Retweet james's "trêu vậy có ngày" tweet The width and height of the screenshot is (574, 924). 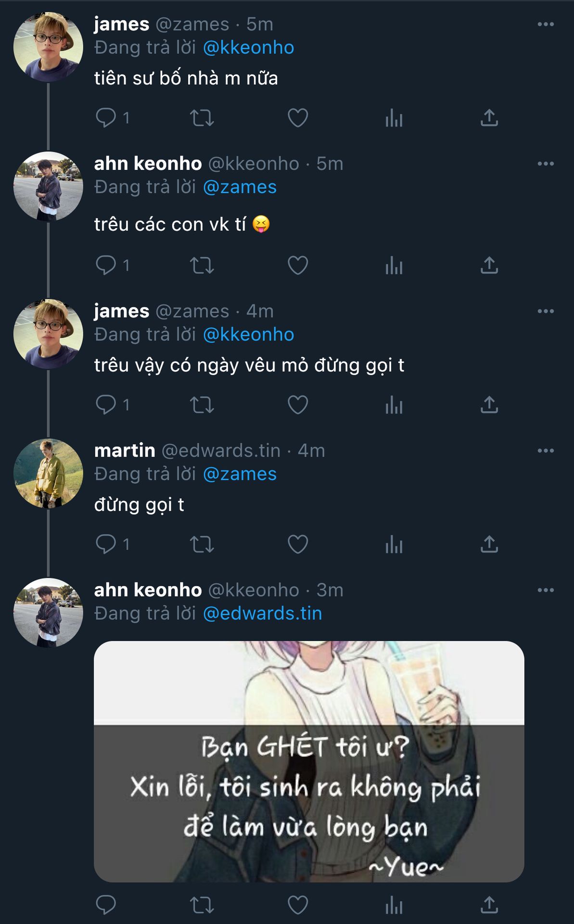202,405
